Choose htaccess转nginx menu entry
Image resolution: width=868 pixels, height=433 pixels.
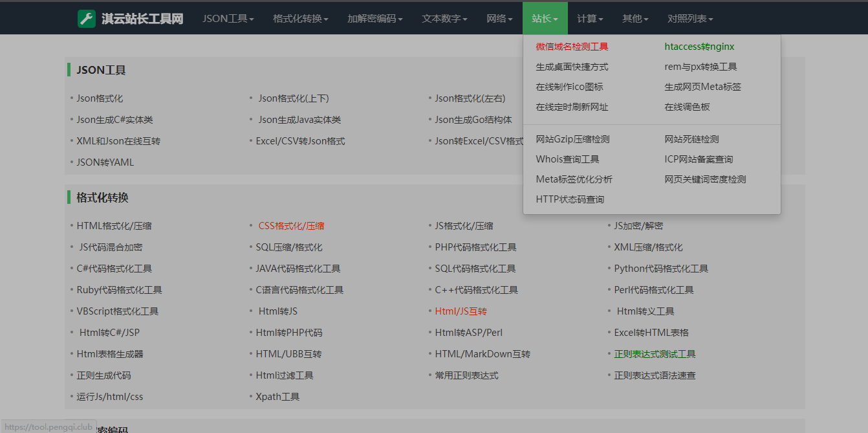[x=699, y=47]
